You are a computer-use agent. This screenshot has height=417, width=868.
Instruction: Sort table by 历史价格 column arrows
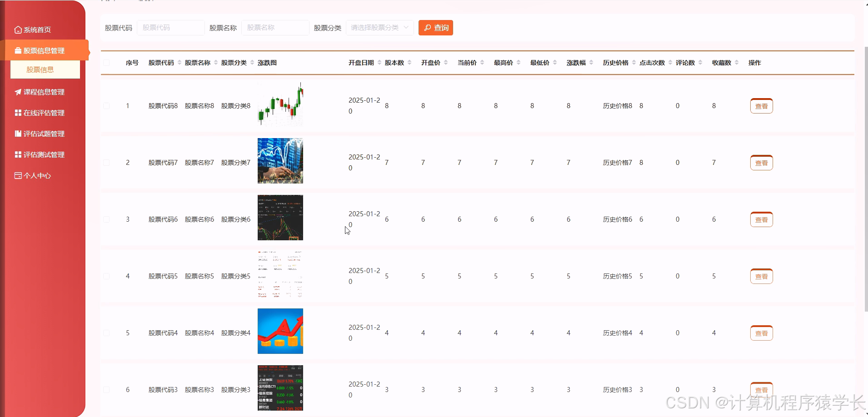point(634,63)
